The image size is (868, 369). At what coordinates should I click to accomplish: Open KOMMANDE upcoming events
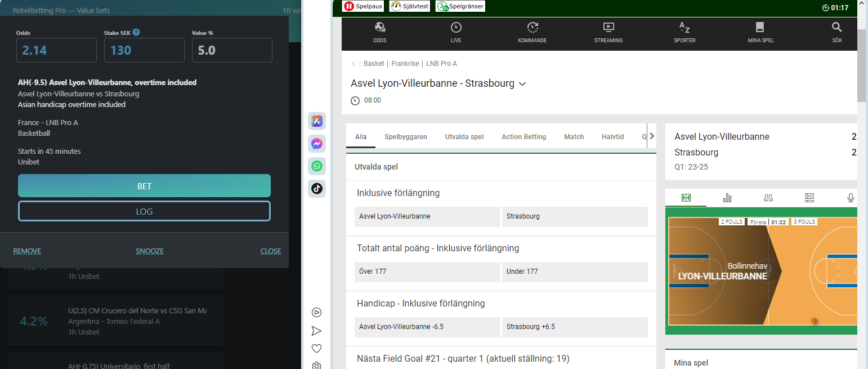point(532,33)
